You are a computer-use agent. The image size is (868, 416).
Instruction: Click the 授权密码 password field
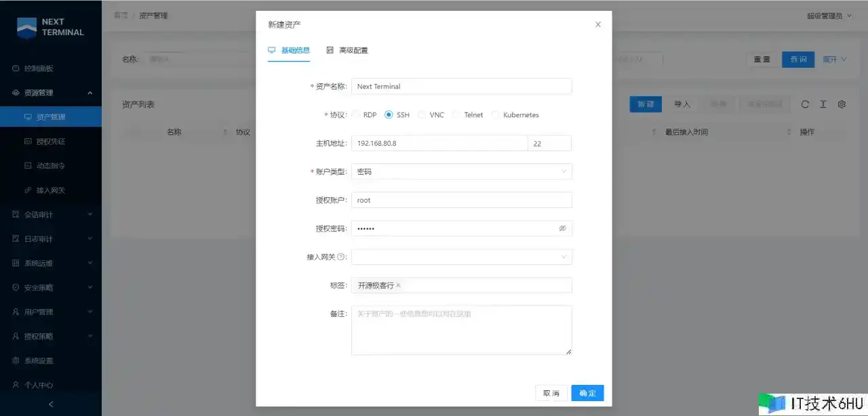[462, 229]
